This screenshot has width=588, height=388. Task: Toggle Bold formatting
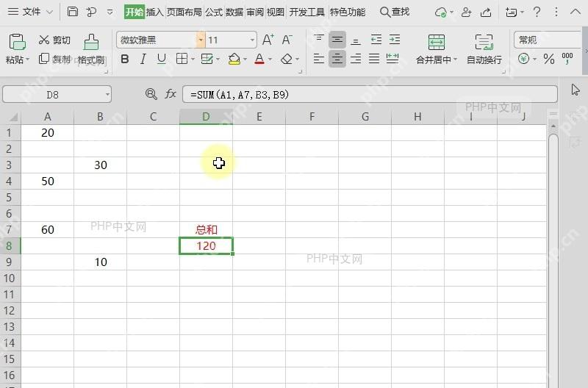pos(125,59)
